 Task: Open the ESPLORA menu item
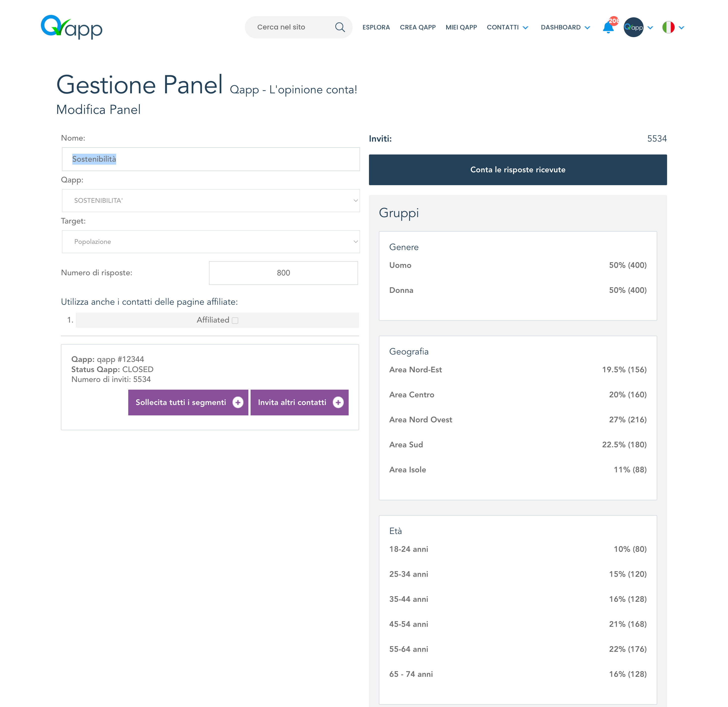click(x=376, y=27)
